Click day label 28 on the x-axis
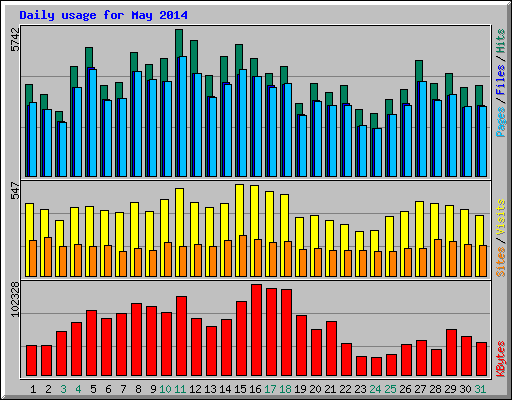Screen dimensions: 512x400 [435, 389]
